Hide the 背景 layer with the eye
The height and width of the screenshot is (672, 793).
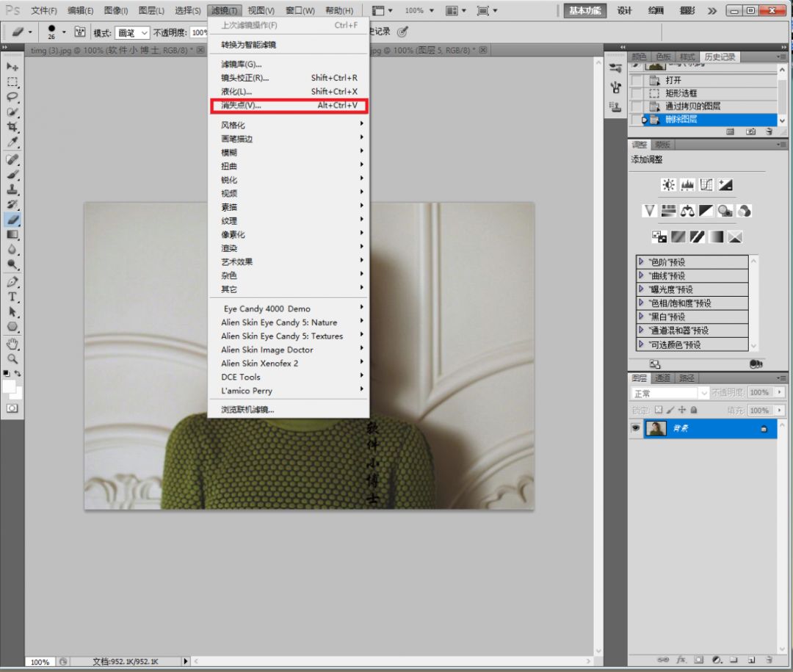pos(635,428)
